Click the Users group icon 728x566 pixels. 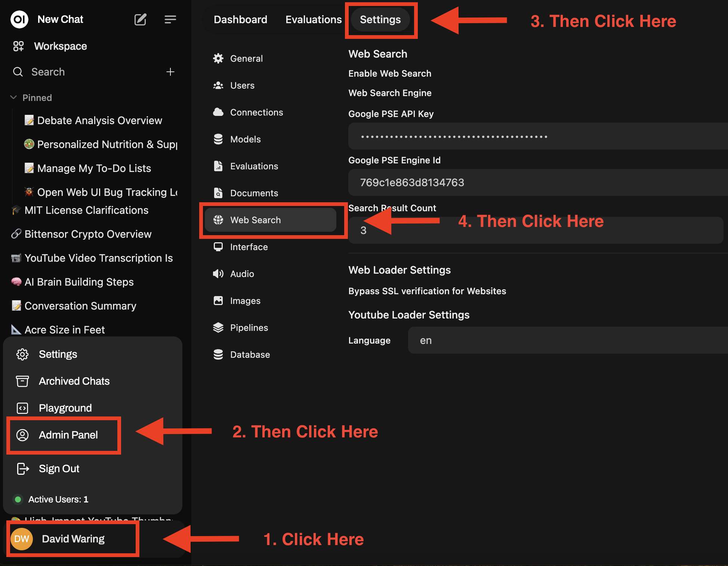tap(218, 85)
